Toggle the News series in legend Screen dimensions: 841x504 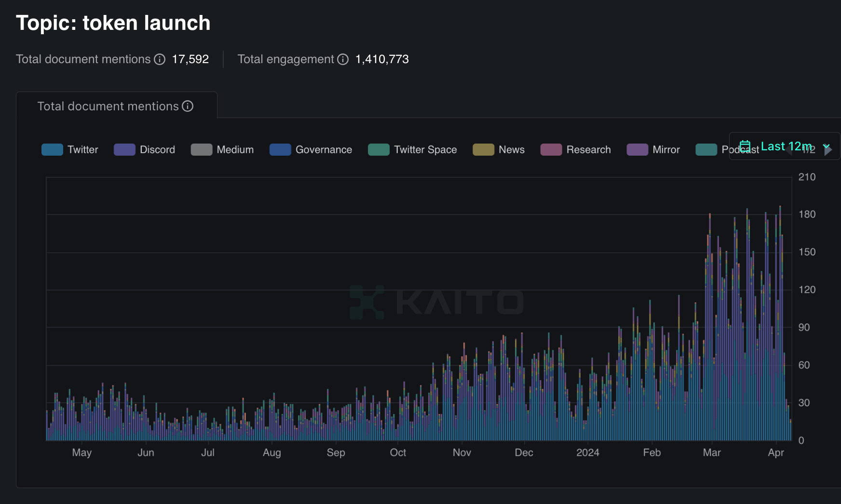pyautogui.click(x=499, y=150)
